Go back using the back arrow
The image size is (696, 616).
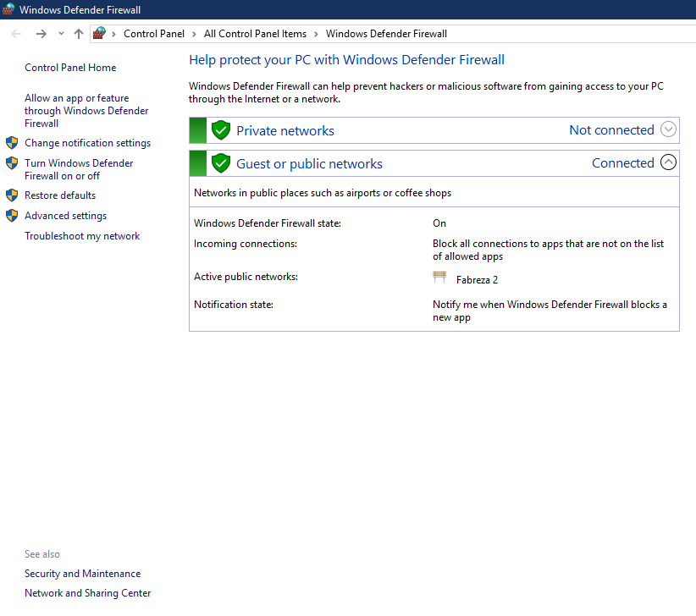pos(16,34)
